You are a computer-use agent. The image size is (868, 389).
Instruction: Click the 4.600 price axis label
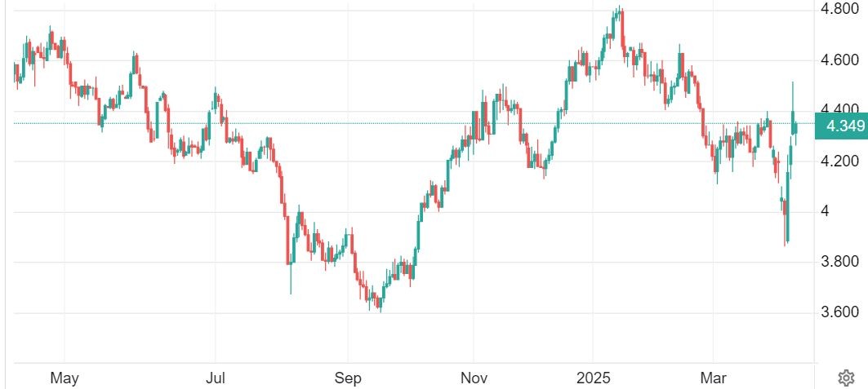tap(838, 60)
